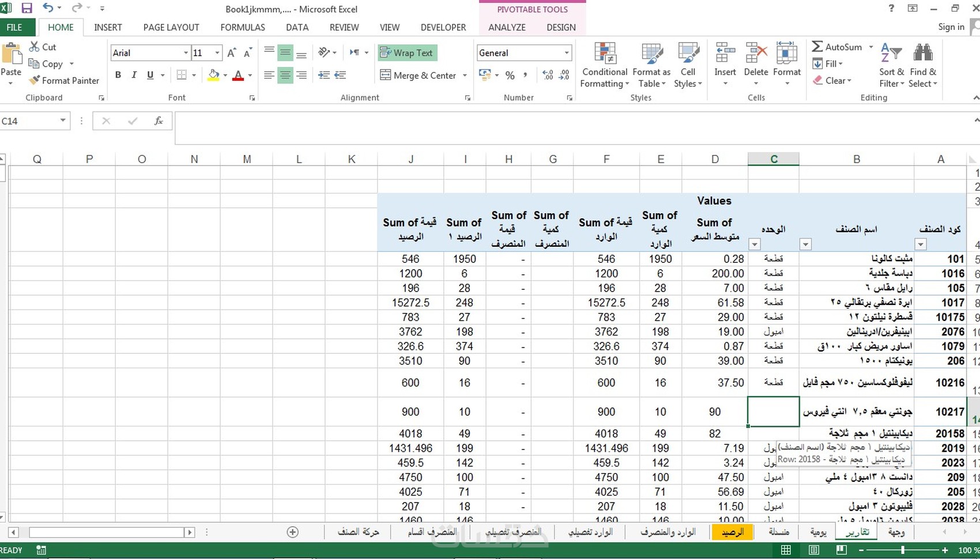Open filter dropdown for اسم الصنف column

806,244
